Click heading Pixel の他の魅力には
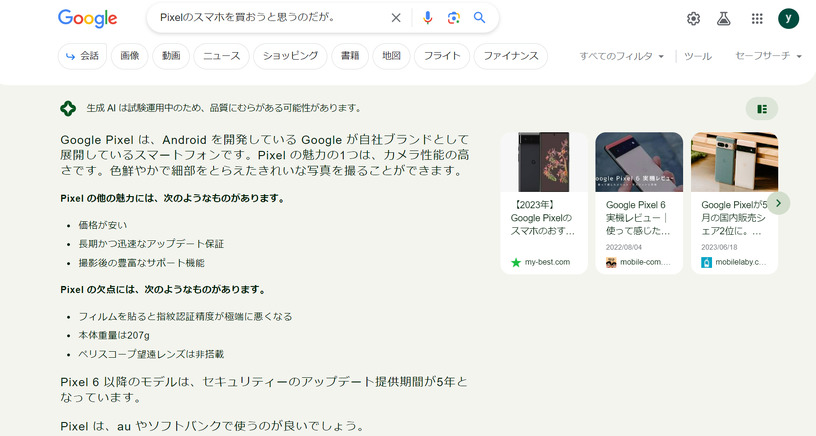Viewport: 816px width, 436px height. 172,198
